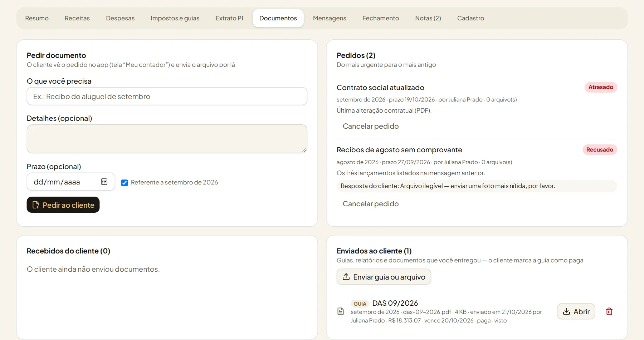
Task: Click the Pedir ao cliente button
Action: coord(63,205)
